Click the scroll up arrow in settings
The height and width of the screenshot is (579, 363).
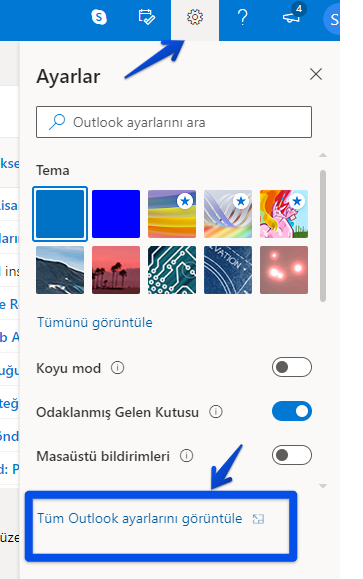tap(323, 155)
